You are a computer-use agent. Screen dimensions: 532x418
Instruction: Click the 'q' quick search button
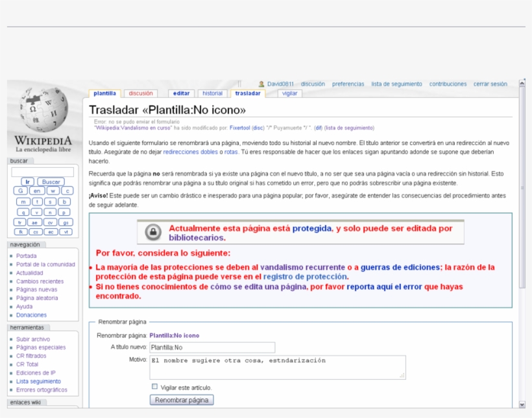click(x=23, y=212)
